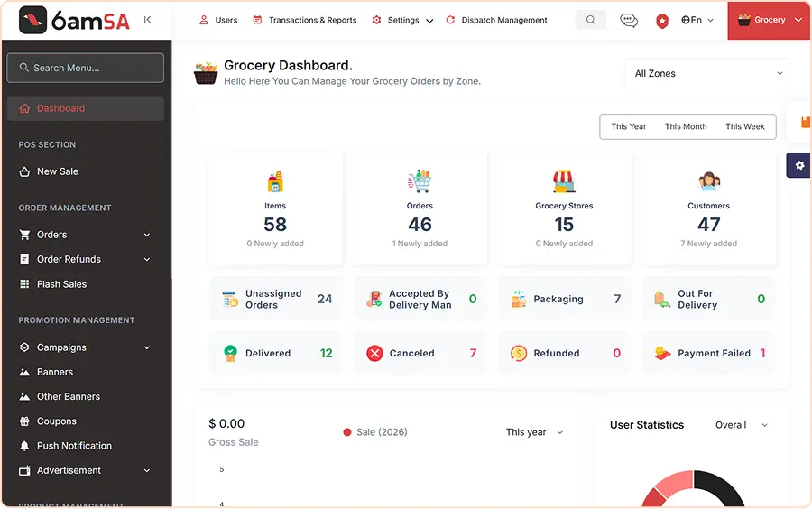Click the orange icon on right edge
Image resolution: width=812 pixels, height=509 pixels.
(x=806, y=122)
